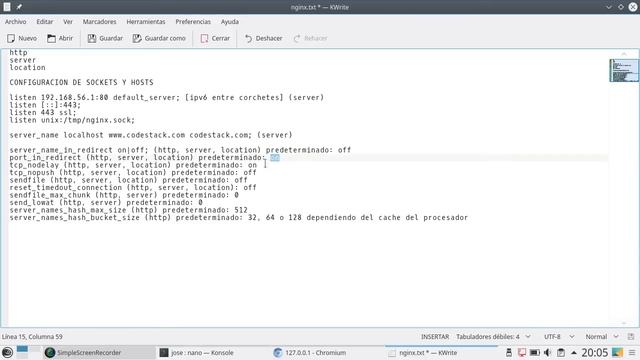
Task: Click the 20:05 clock
Action: coord(595,353)
